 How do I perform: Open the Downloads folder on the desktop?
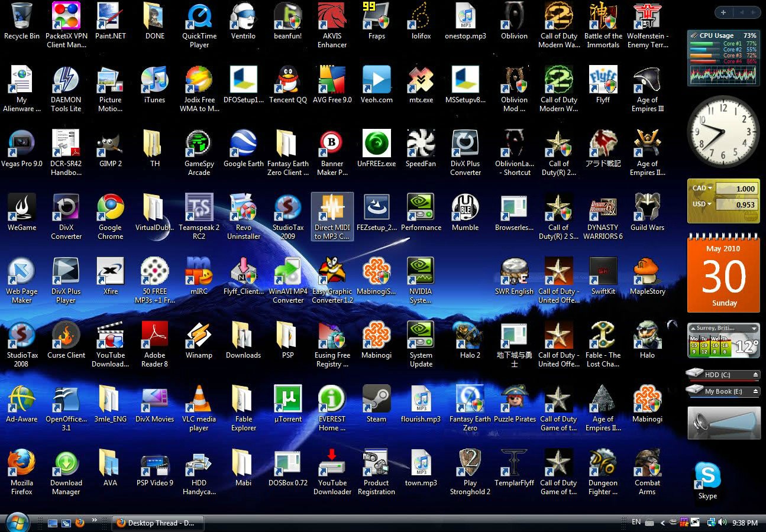pyautogui.click(x=244, y=341)
